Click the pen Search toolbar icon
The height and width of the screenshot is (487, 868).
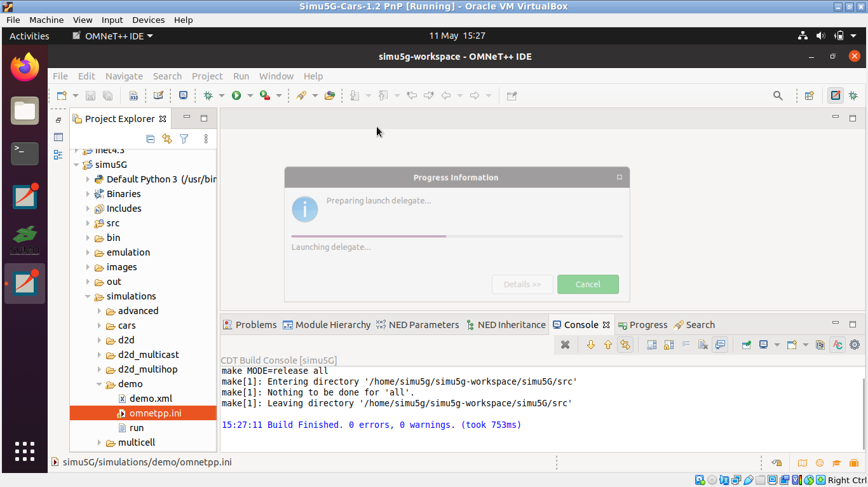(x=301, y=95)
